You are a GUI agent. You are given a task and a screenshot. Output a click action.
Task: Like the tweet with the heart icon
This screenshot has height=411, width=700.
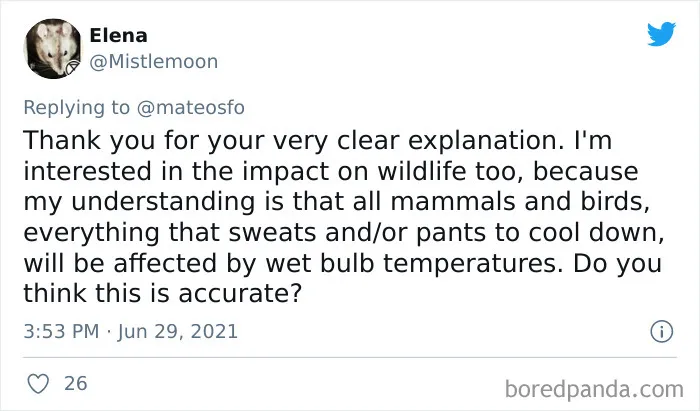click(x=38, y=384)
